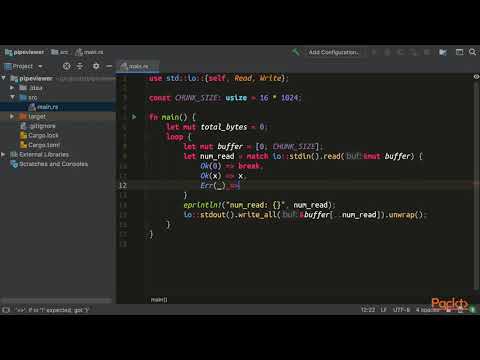Click the CHUNK_SIZE constant name in code
Screen dimensions: 480x360
(x=197, y=98)
